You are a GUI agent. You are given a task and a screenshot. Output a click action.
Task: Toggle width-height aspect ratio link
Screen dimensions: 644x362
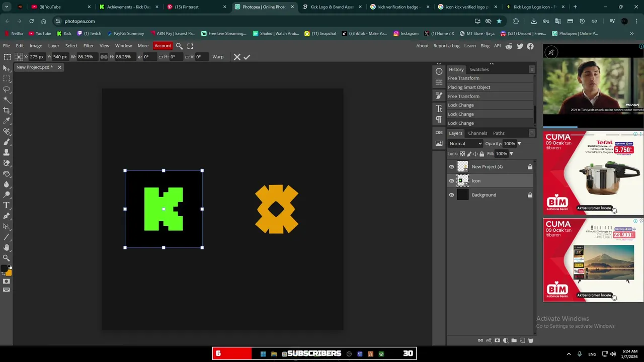104,57
